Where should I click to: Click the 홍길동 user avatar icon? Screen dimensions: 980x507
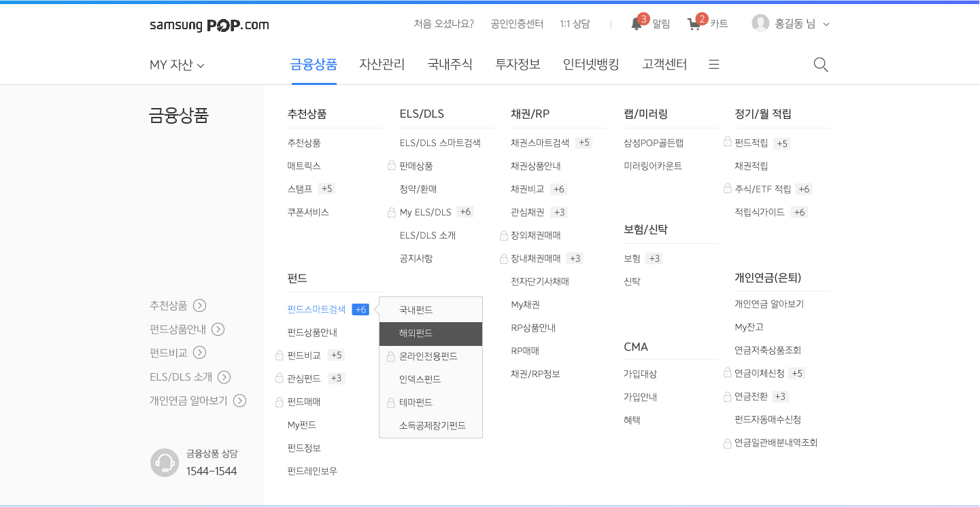[760, 23]
